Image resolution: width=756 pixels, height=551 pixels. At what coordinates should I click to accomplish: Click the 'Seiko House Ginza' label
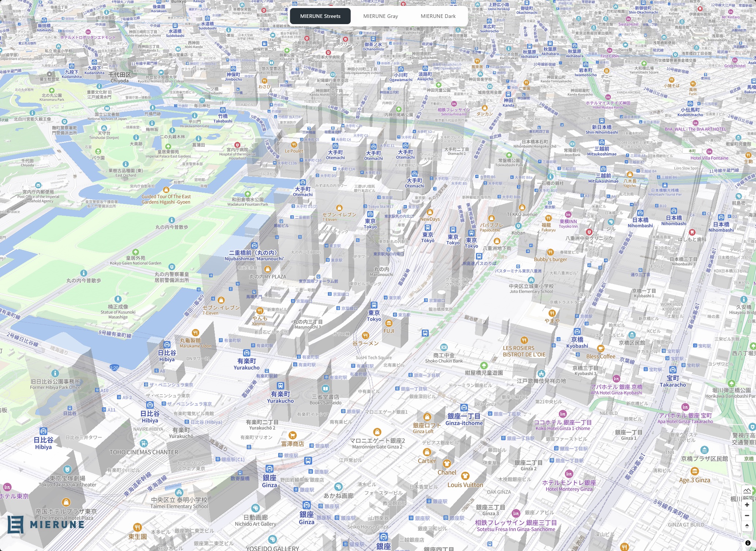(x=368, y=527)
